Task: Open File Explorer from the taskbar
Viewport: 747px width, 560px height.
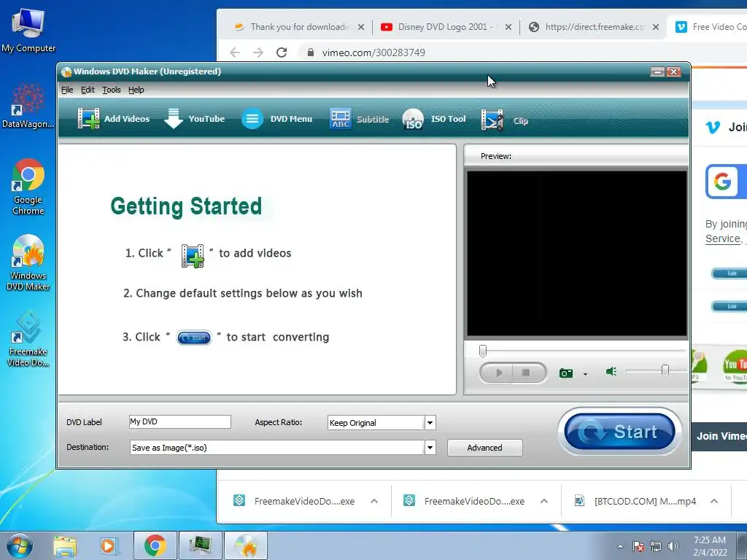Action: [65, 546]
